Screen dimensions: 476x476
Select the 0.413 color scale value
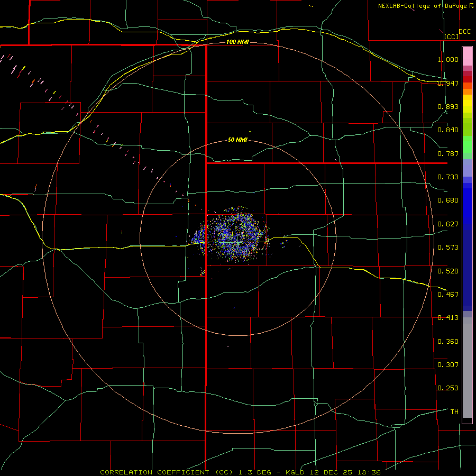tap(448, 318)
